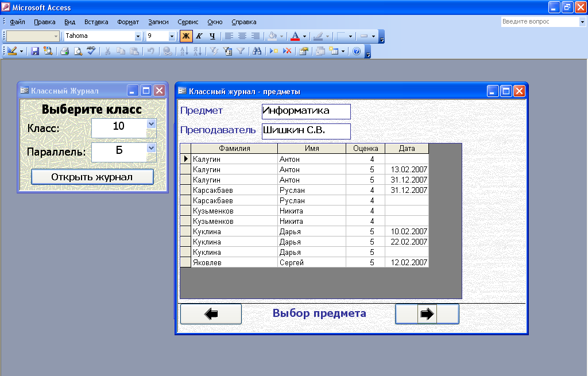The height and width of the screenshot is (376, 588).
Task: Sort descending Я-А
Action: tap(198, 51)
